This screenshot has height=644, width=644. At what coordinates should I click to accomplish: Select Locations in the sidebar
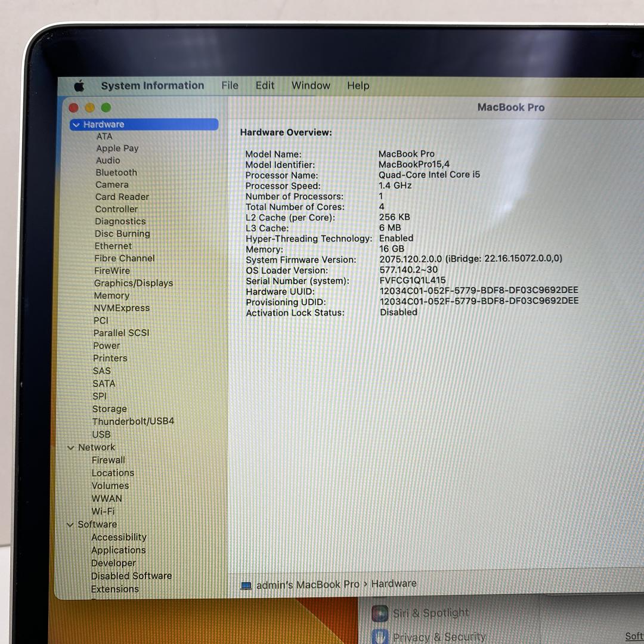coord(113,473)
